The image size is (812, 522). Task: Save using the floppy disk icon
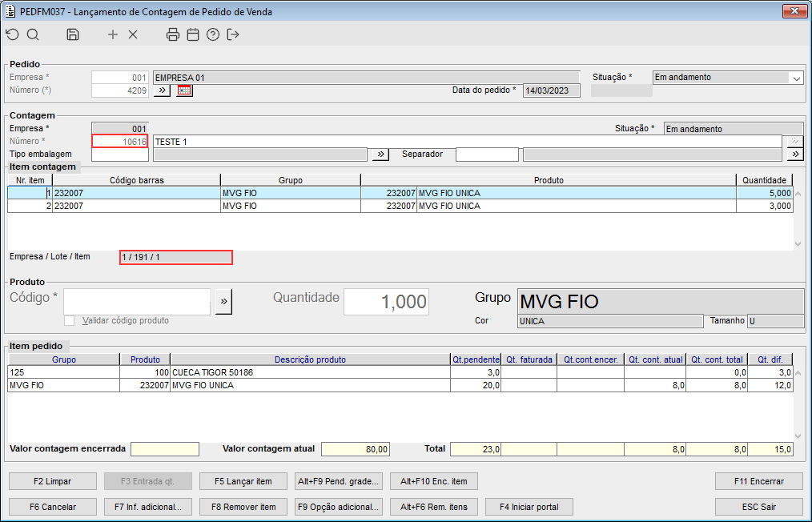pyautogui.click(x=73, y=34)
